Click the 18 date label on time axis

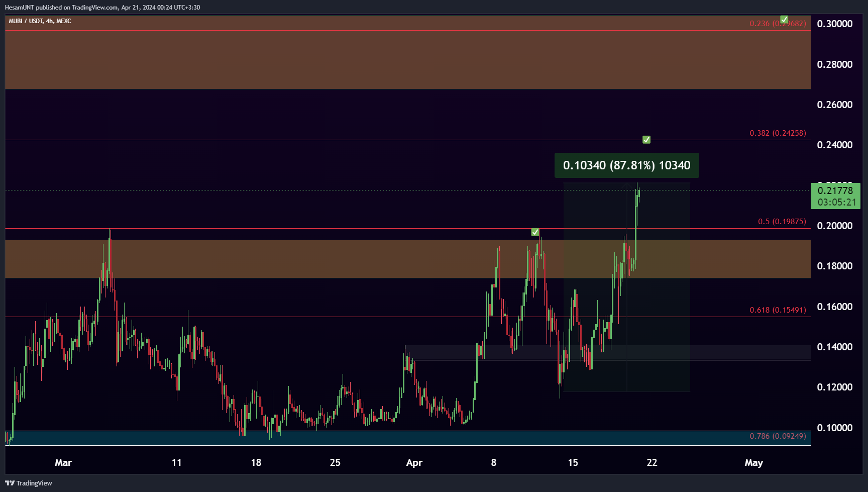pos(256,462)
